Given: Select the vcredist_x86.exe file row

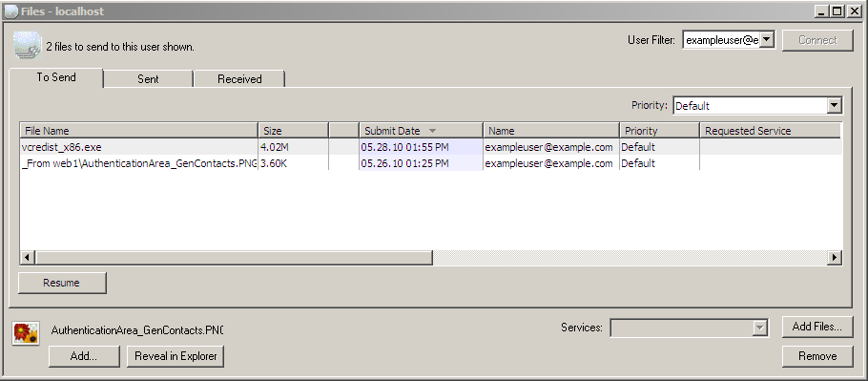Looking at the screenshot, I should [x=431, y=147].
